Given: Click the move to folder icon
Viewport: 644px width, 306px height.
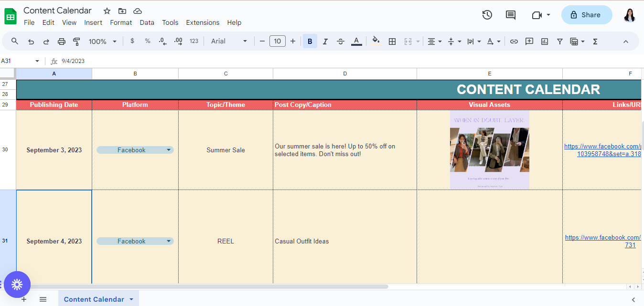Looking at the screenshot, I should click(122, 11).
